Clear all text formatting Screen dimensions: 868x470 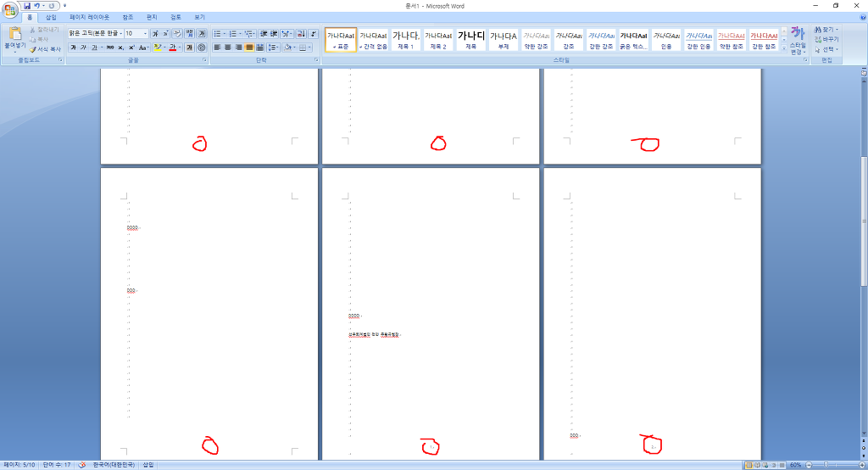pos(177,34)
